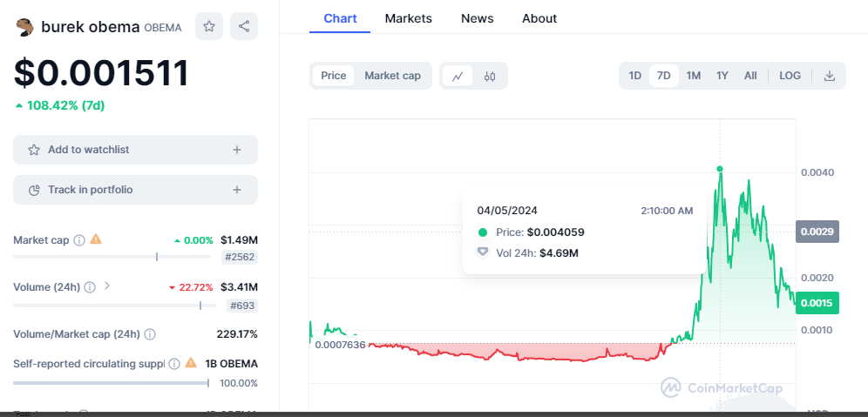This screenshot has height=417, width=868.
Task: Click Add to watchlist button
Action: tap(136, 150)
